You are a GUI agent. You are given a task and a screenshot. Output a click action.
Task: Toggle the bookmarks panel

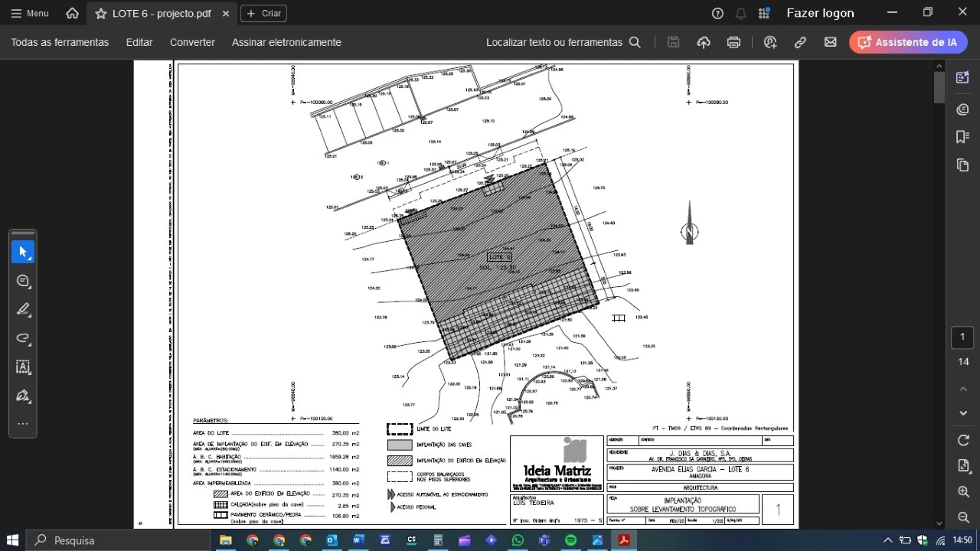(x=962, y=137)
